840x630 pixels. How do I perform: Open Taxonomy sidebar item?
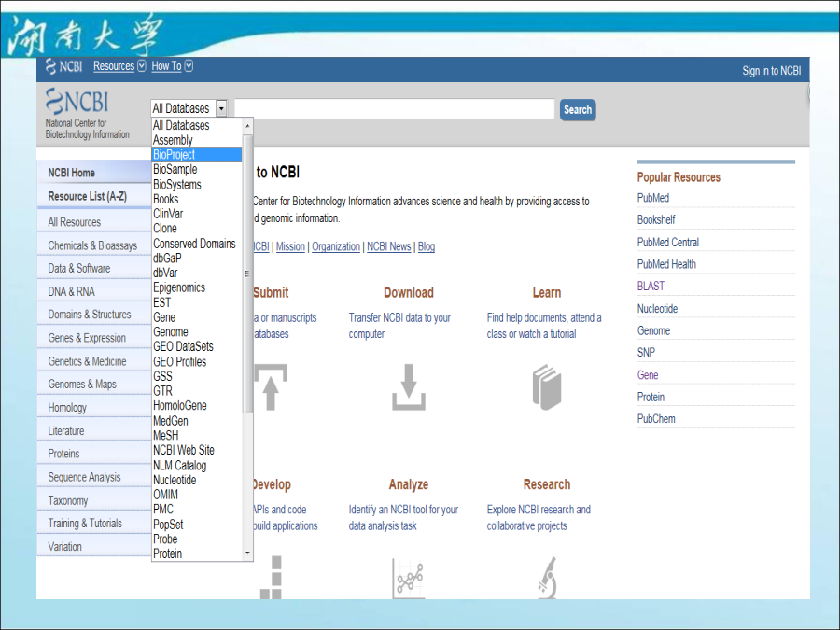94,500
